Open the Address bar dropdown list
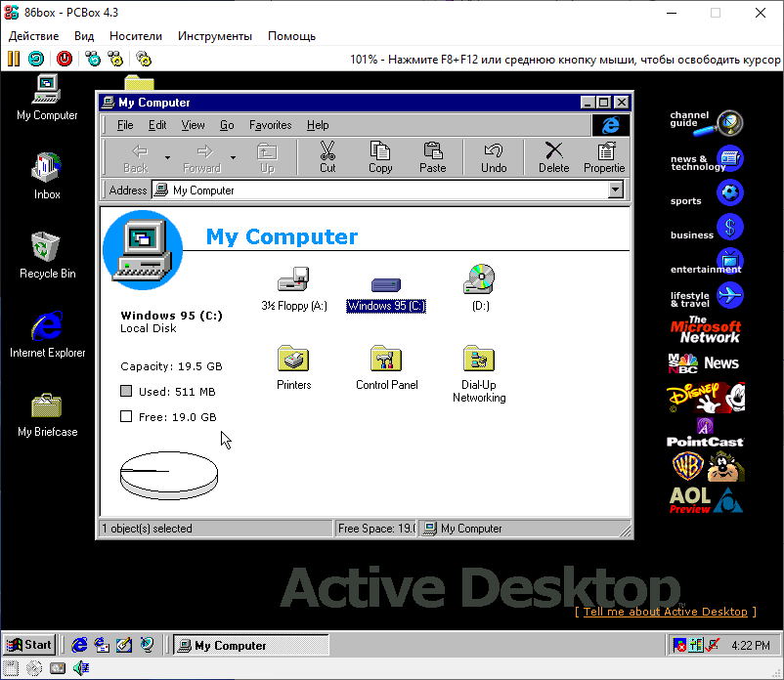Screen dimensions: 784x680 615,191
